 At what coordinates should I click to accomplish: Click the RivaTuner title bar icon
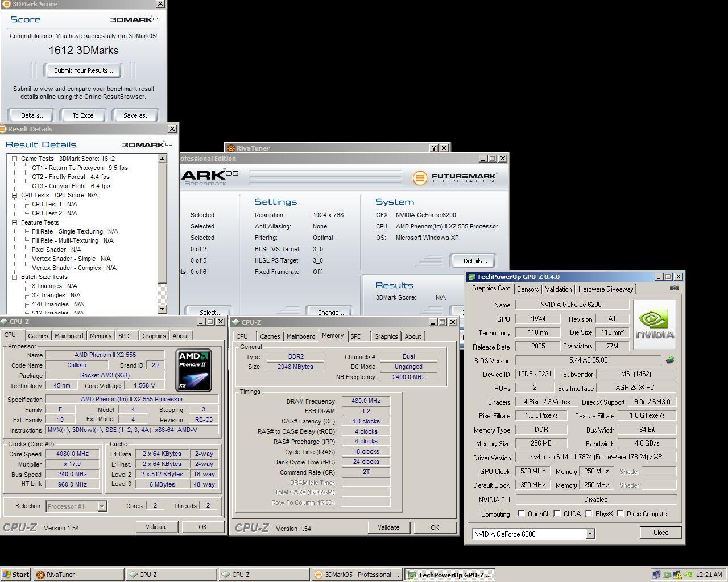pyautogui.click(x=231, y=148)
